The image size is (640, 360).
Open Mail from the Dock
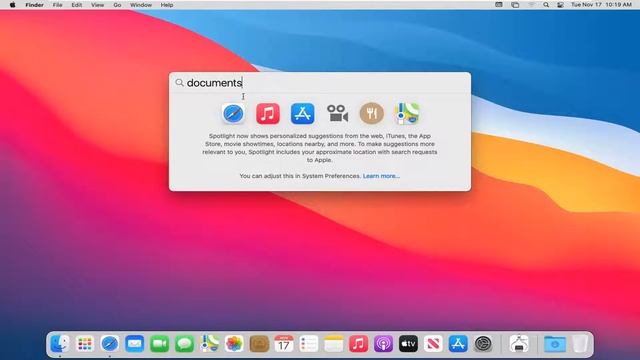tap(135, 344)
